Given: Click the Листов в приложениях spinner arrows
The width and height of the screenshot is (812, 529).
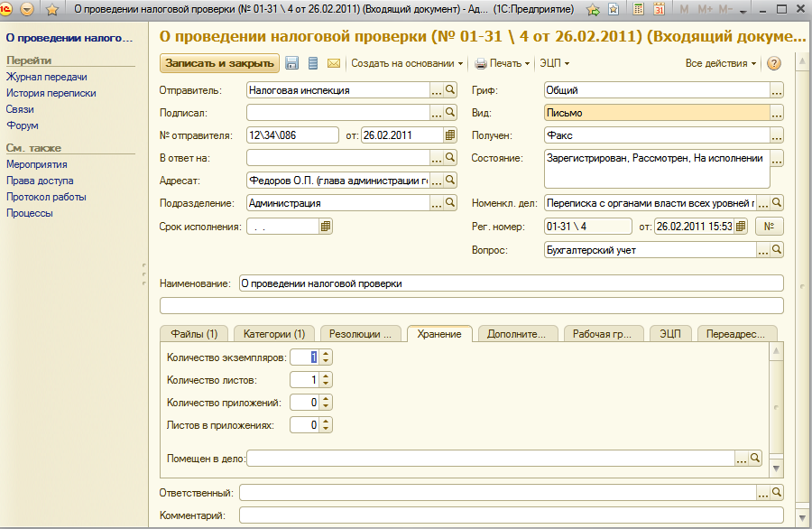Looking at the screenshot, I should click(x=325, y=425).
